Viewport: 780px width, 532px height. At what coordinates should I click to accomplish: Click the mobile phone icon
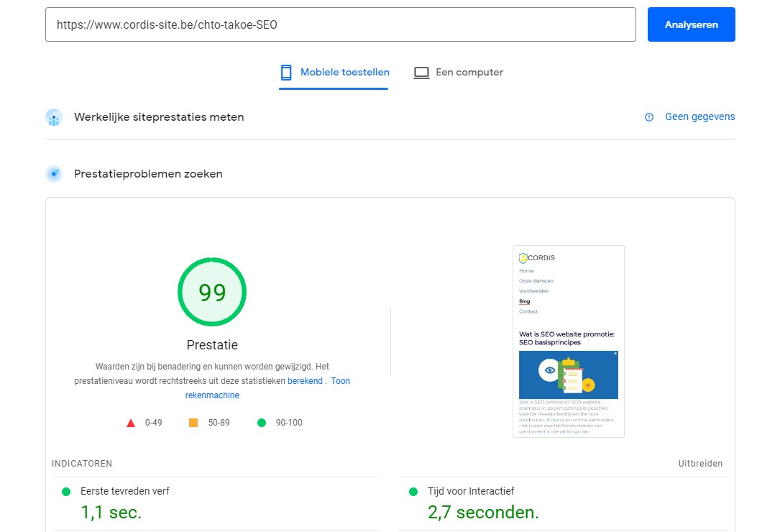pyautogui.click(x=286, y=73)
